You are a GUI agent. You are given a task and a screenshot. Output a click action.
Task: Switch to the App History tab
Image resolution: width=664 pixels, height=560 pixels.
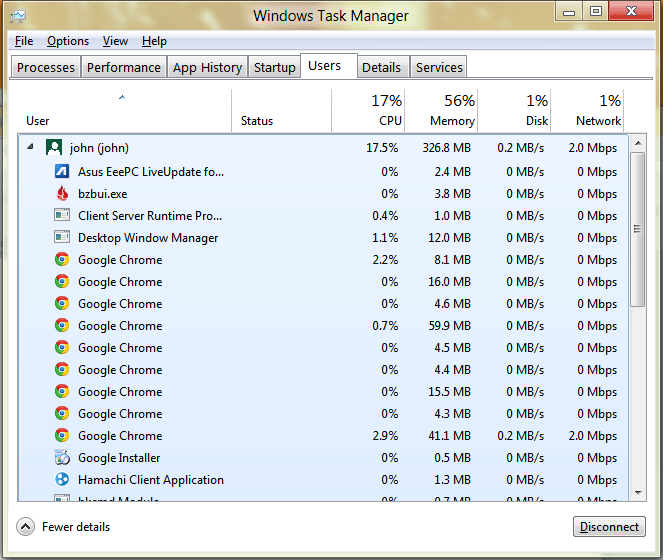(207, 67)
